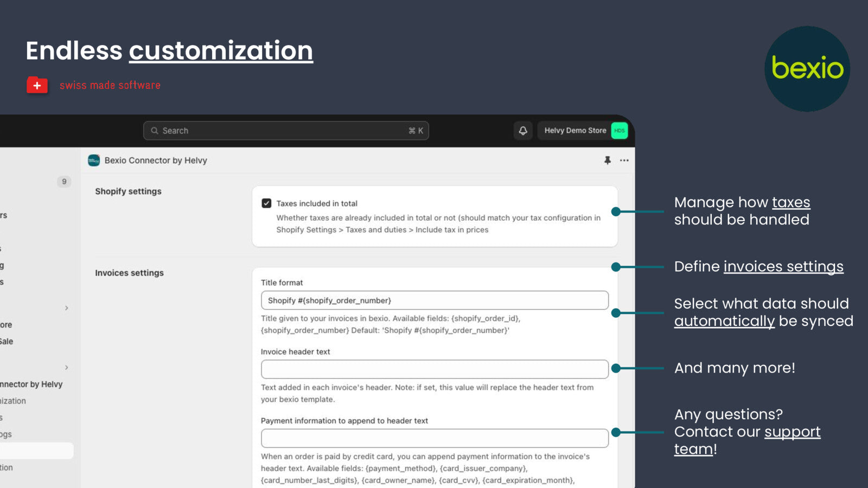Focus the Search bar
Viewport: 868px width, 488px height.
(x=286, y=131)
